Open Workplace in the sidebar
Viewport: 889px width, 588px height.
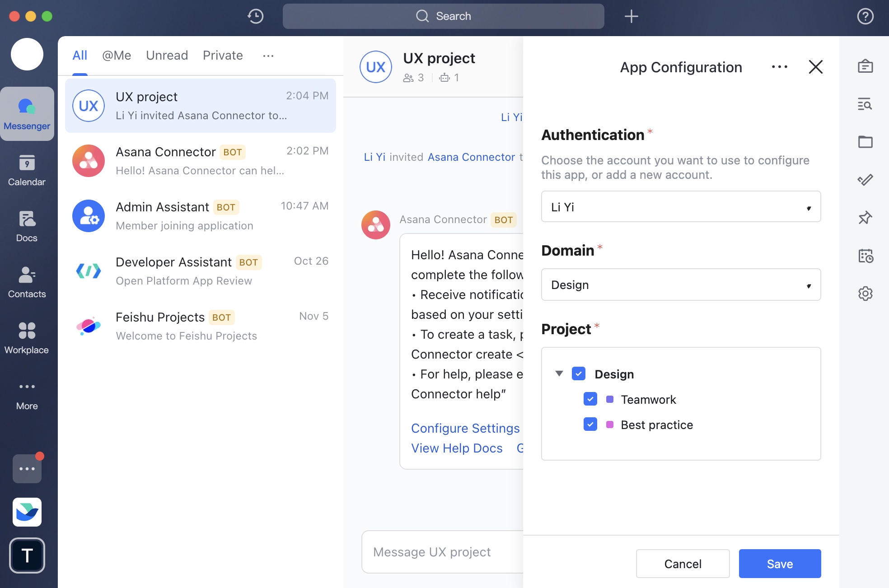pos(27,338)
